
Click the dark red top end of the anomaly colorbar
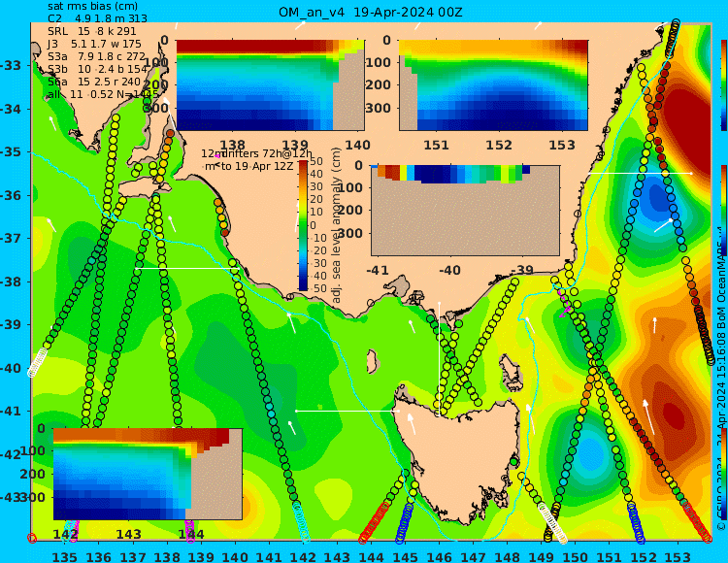[303, 163]
